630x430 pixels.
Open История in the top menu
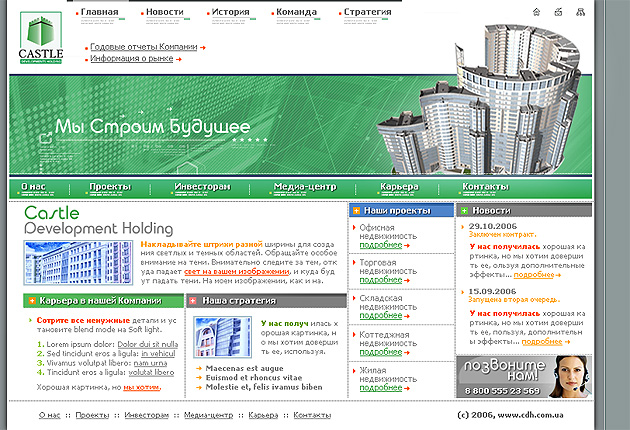pos(231,12)
